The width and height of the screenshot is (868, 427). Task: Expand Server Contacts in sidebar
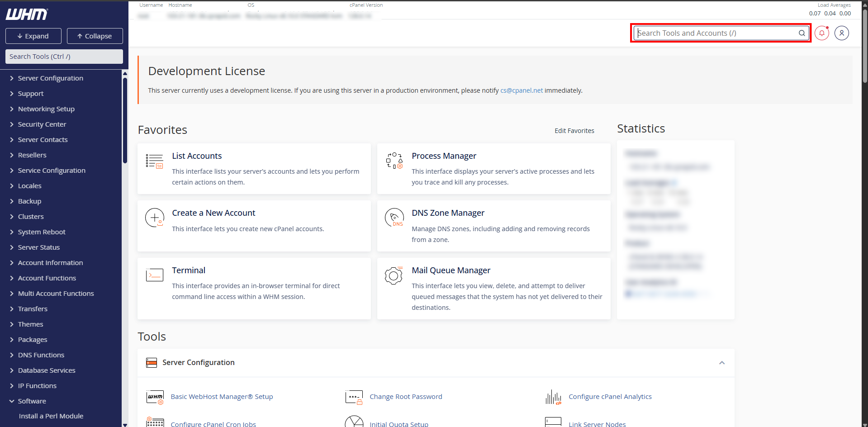click(43, 140)
